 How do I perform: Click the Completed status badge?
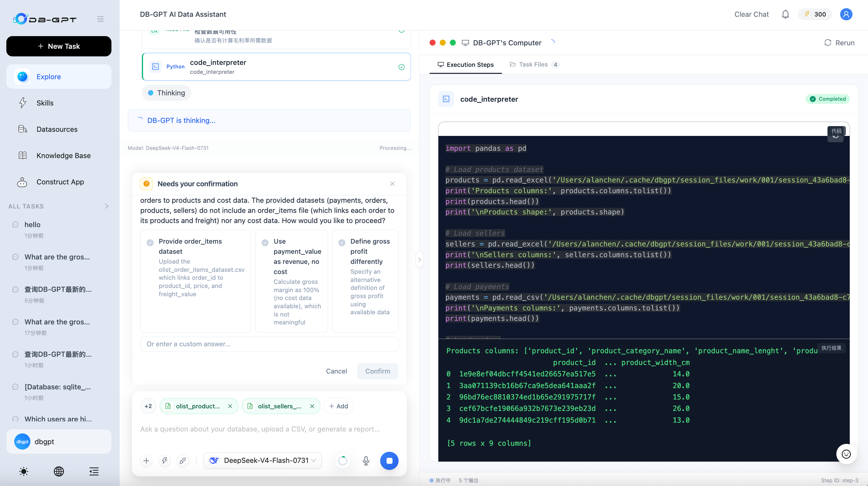pos(827,99)
